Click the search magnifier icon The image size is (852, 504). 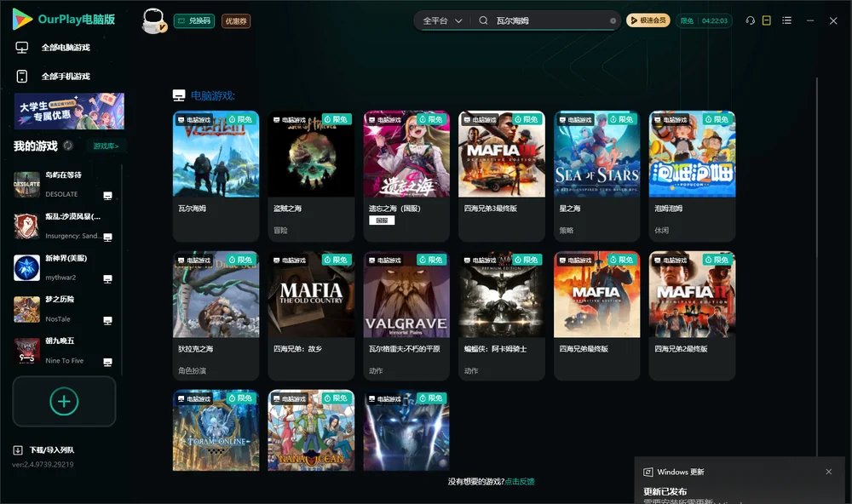(483, 20)
